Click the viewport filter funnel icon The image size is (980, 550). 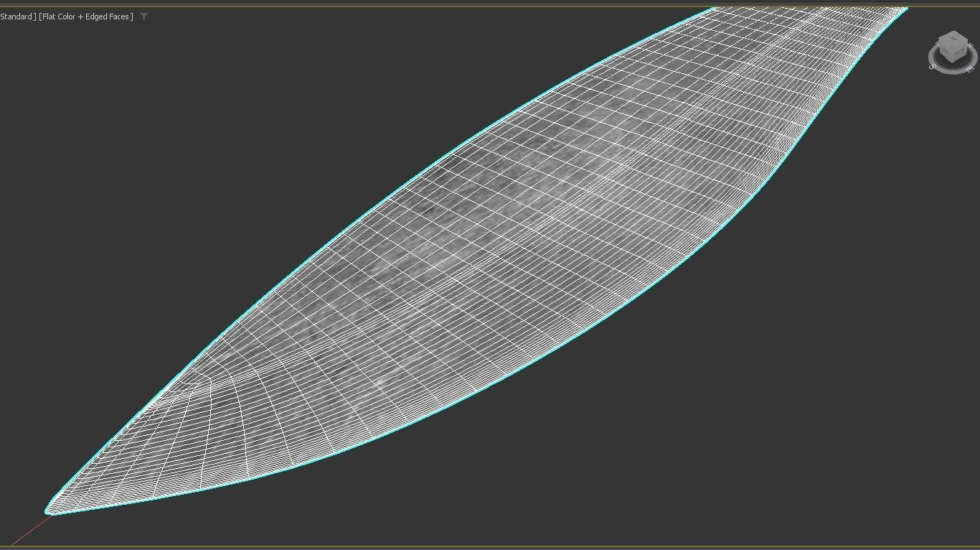click(144, 17)
